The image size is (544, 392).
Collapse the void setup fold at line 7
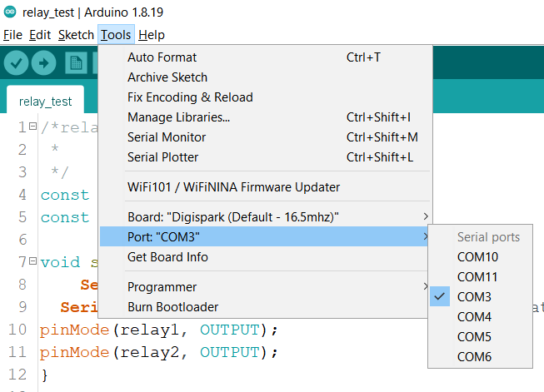point(32,262)
